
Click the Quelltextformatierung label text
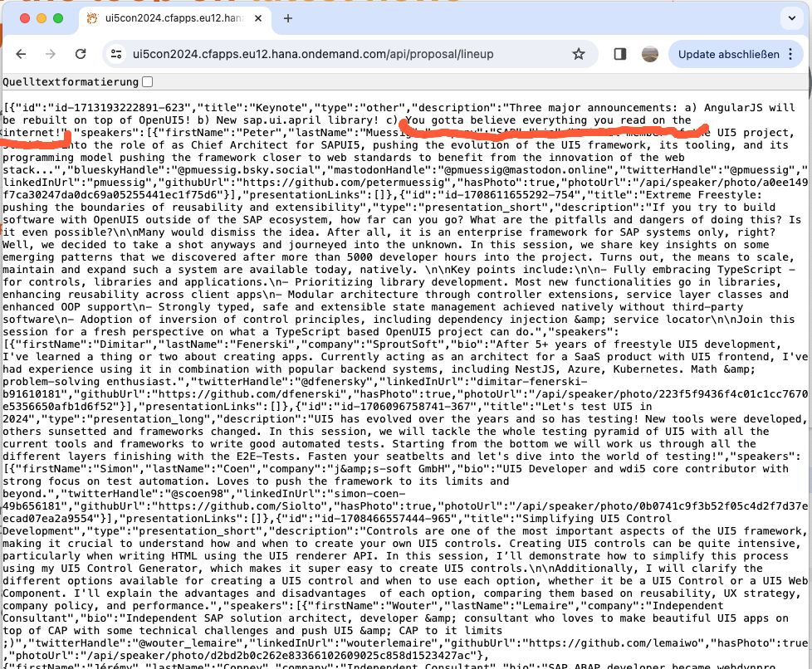[71, 82]
